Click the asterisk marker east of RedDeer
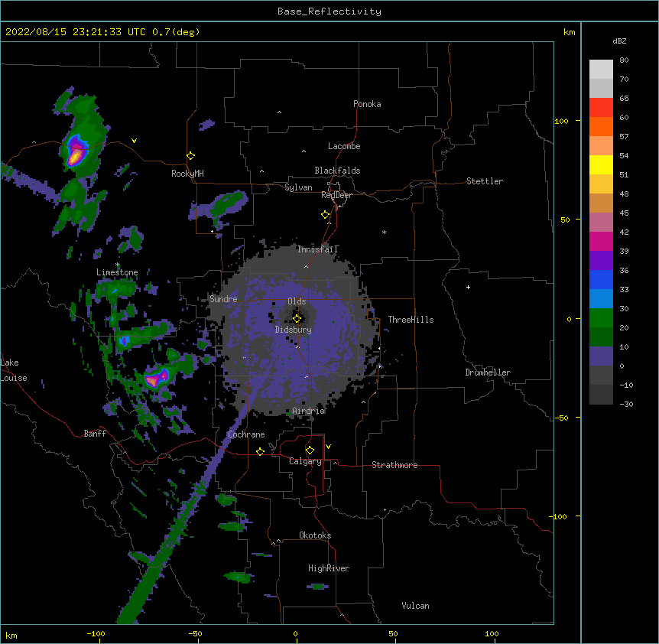The height and width of the screenshot is (644, 659). coord(384,232)
